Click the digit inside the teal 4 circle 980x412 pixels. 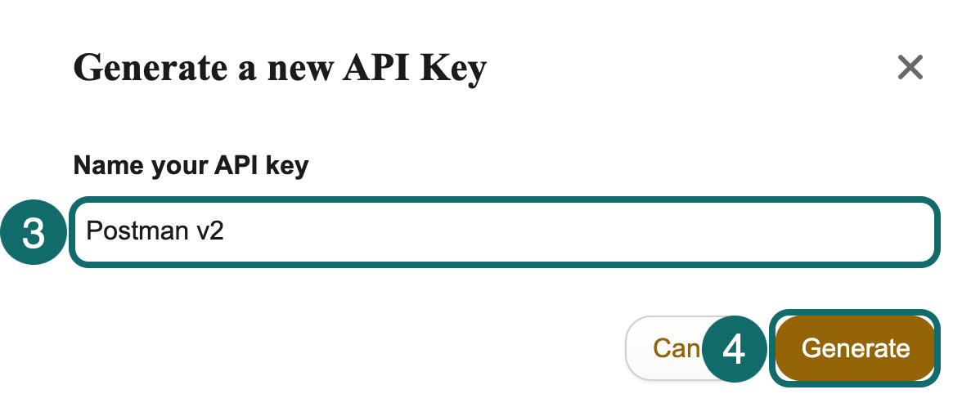[735, 350]
